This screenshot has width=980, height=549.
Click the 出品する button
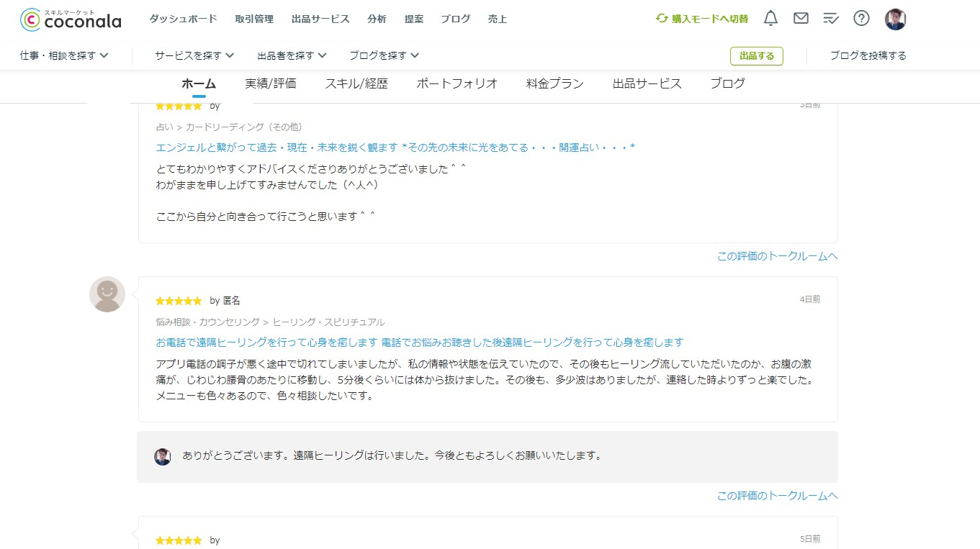pos(757,55)
